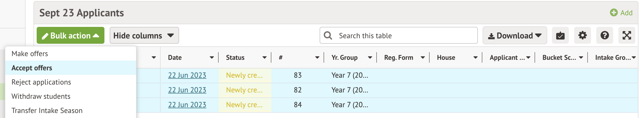Select Reject applications option
Image resolution: width=644 pixels, height=118 pixels.
click(x=41, y=82)
